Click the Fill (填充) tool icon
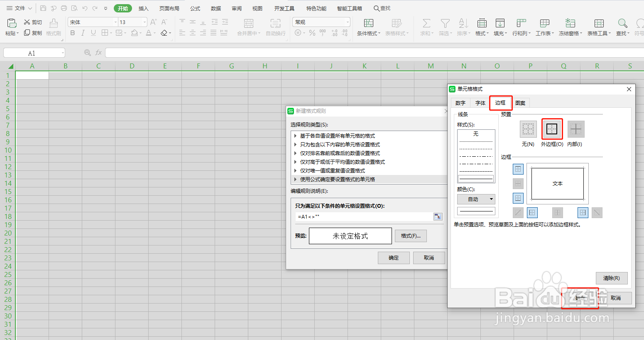This screenshot has width=644, height=340. [x=500, y=23]
